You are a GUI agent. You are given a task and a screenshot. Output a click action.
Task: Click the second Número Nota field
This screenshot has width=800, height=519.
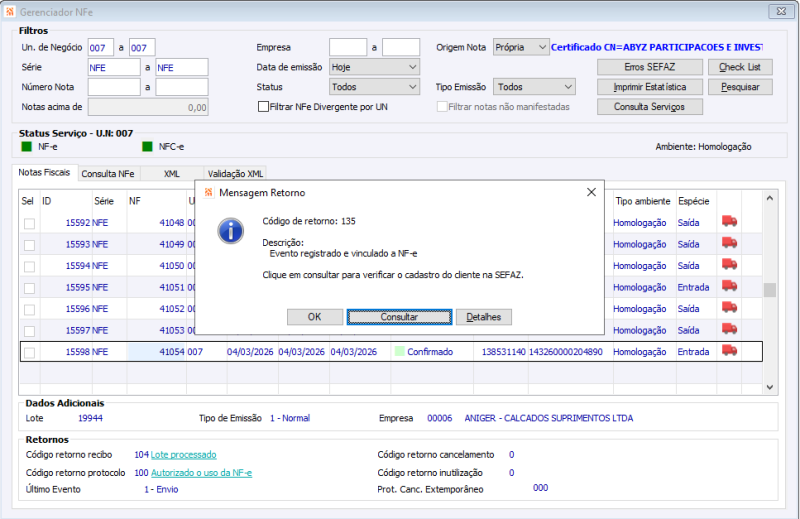click(x=182, y=87)
